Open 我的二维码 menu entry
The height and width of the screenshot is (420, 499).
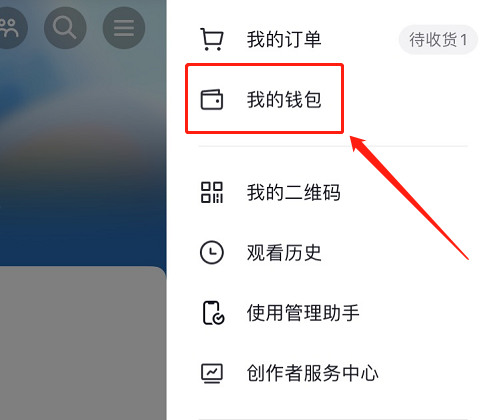(x=333, y=192)
